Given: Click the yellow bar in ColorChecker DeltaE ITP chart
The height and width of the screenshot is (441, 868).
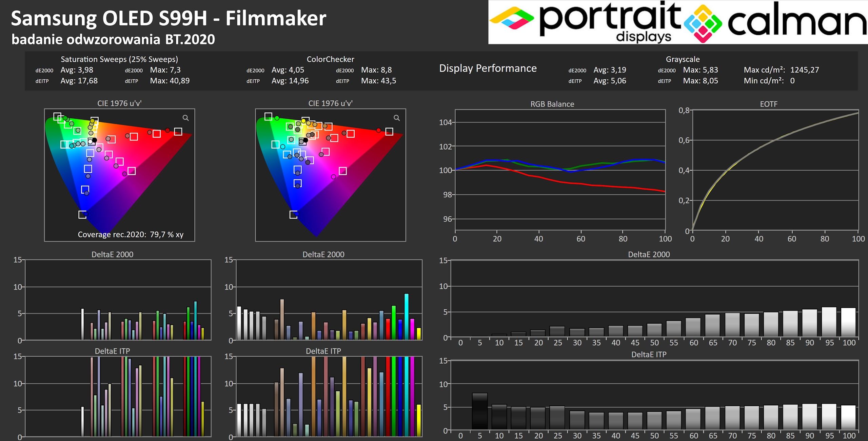Looking at the screenshot, I should point(419,420).
